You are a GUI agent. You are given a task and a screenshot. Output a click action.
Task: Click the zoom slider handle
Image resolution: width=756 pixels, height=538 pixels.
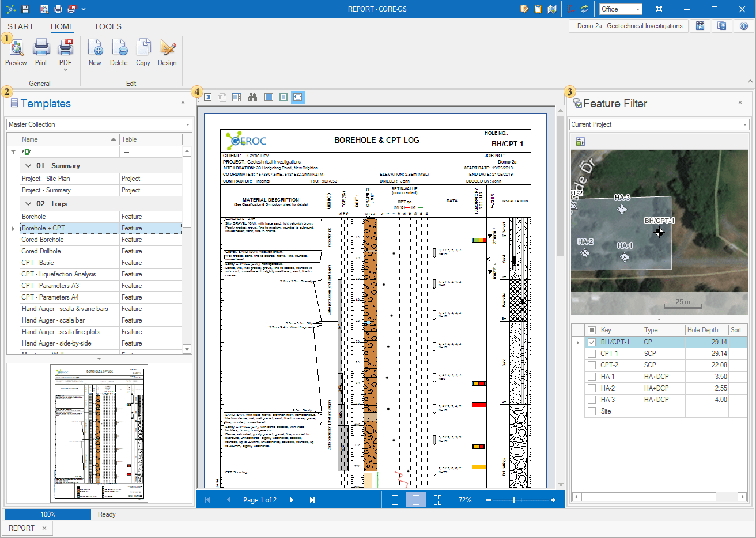point(513,500)
